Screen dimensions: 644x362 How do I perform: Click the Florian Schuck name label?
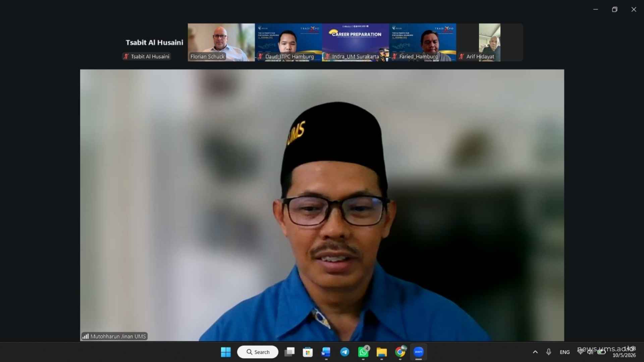207,57
